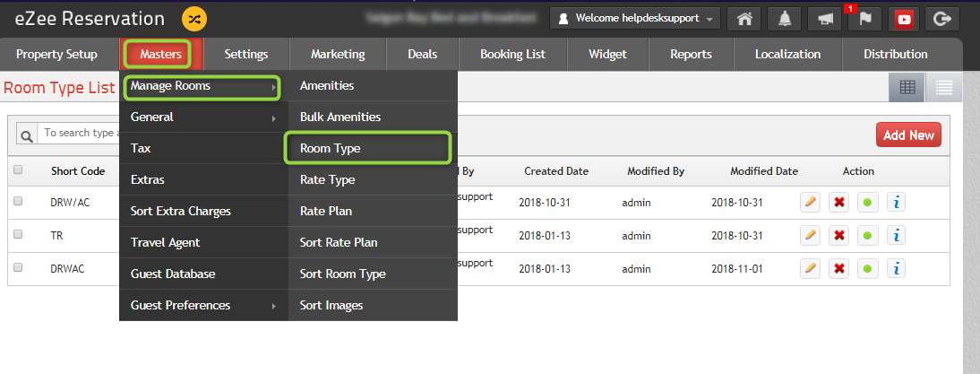980x374 pixels.
Task: Click the orange shuffle switch icon
Action: coord(193,19)
